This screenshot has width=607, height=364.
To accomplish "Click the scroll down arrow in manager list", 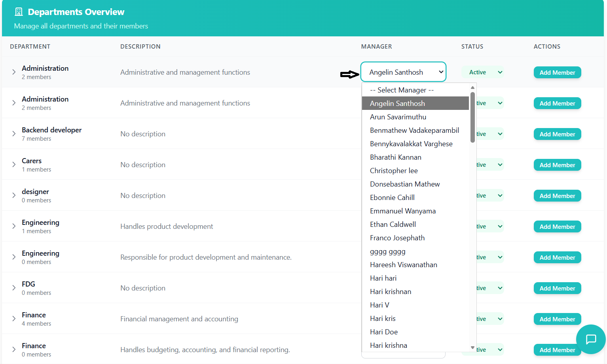I will point(472,347).
